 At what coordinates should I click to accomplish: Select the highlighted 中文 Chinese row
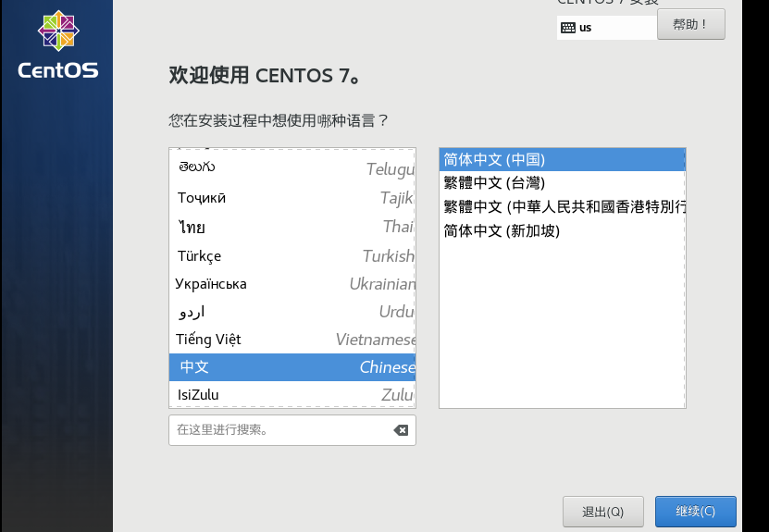[x=292, y=366]
